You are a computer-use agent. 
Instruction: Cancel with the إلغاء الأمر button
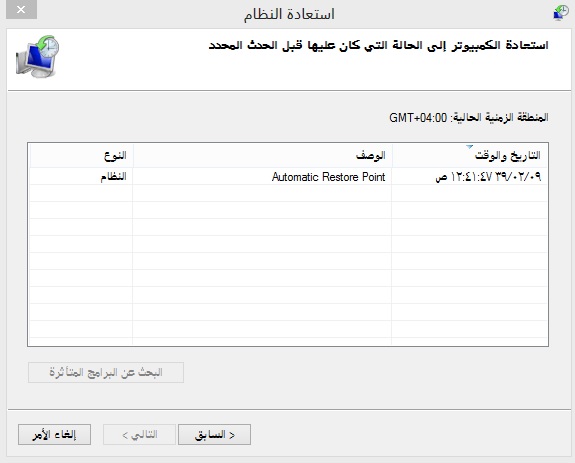click(54, 435)
